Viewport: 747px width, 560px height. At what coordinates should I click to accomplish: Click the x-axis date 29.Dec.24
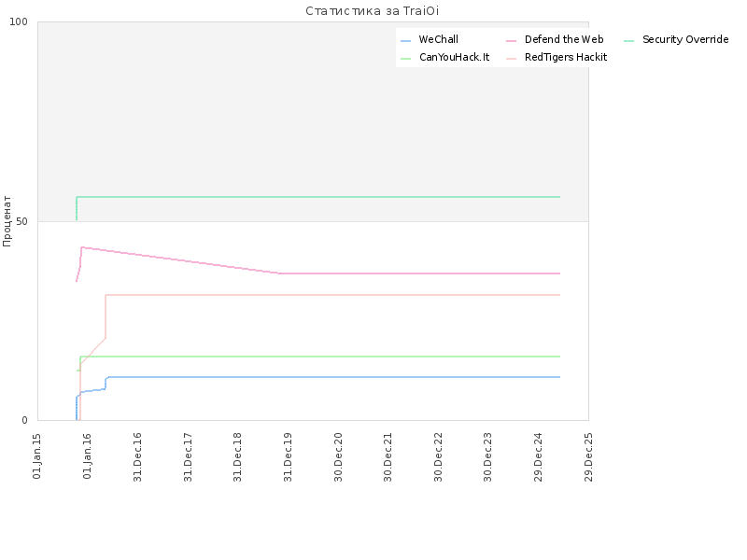(539, 457)
